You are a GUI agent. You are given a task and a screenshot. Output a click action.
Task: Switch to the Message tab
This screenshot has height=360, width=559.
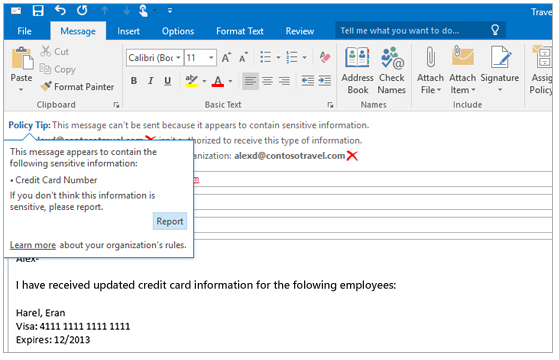pos(78,31)
